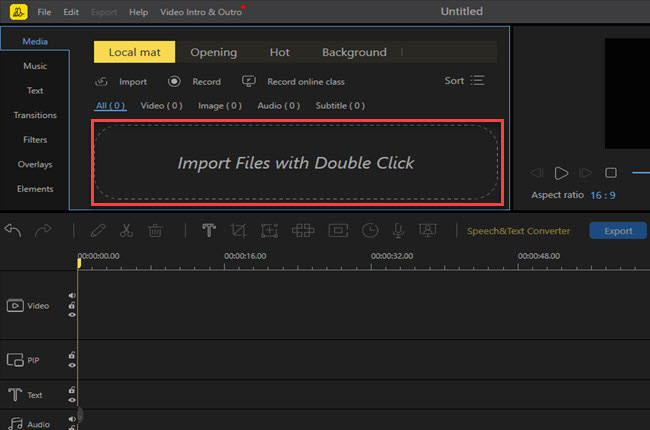Click the blue Export button
650x430 pixels.
coord(617,231)
